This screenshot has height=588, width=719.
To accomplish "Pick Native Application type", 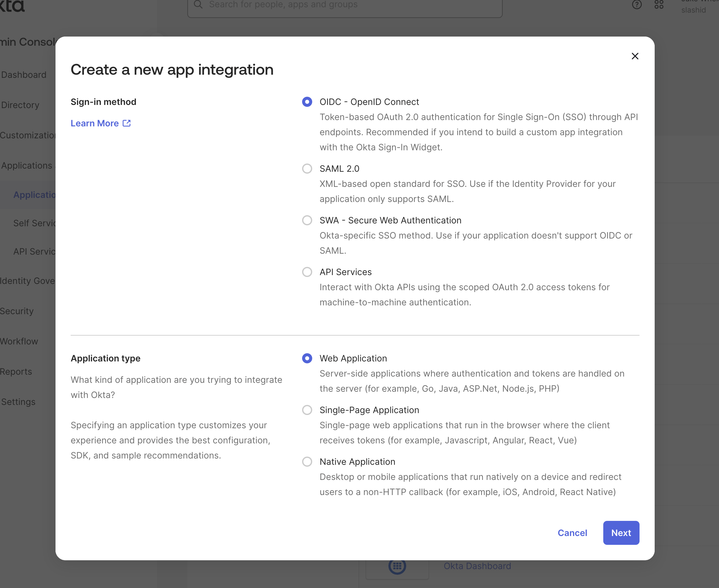I will [307, 462].
